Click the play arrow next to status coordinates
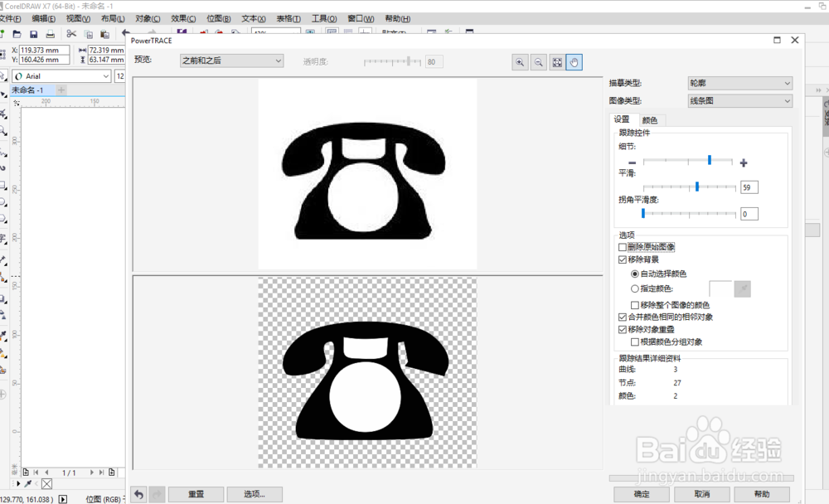This screenshot has height=504, width=829. pyautogui.click(x=63, y=499)
